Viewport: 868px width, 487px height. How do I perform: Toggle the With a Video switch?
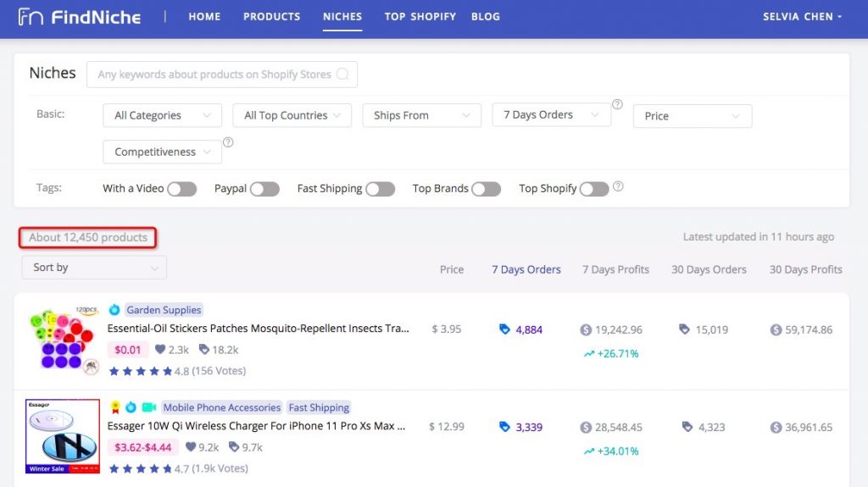pos(182,189)
